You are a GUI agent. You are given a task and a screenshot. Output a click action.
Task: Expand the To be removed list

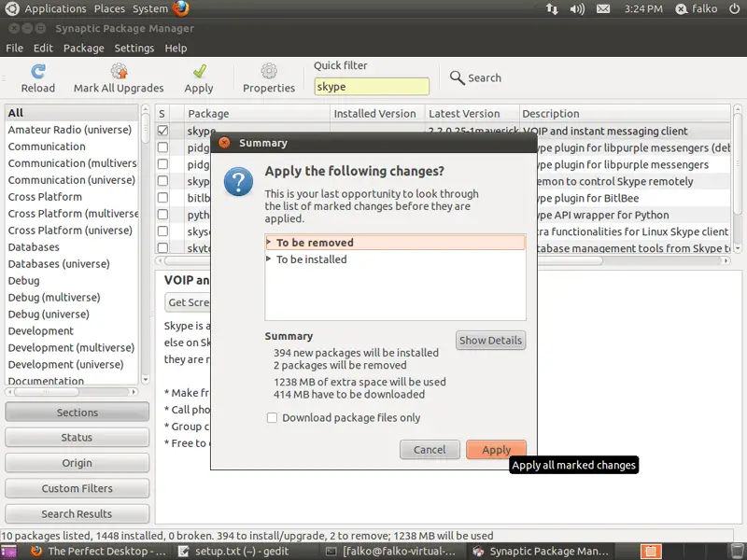click(x=269, y=242)
